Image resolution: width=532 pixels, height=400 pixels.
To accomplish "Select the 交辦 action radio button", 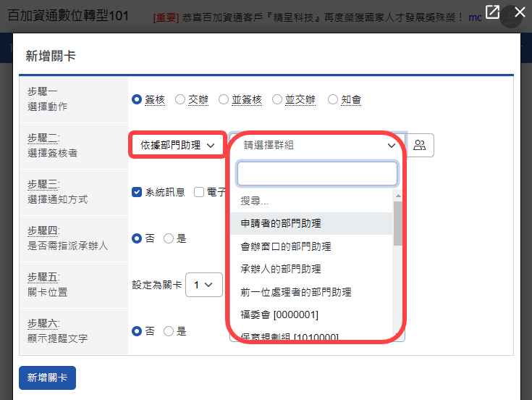I will coord(180,99).
